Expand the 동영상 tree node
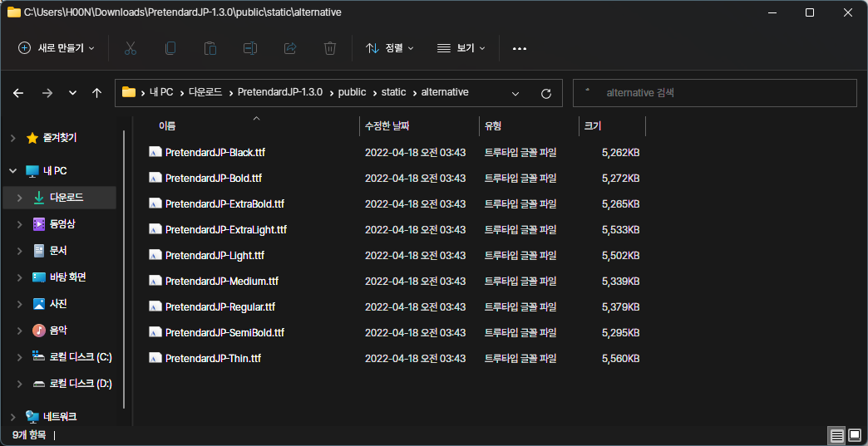This screenshot has height=446, width=868. pos(19,223)
